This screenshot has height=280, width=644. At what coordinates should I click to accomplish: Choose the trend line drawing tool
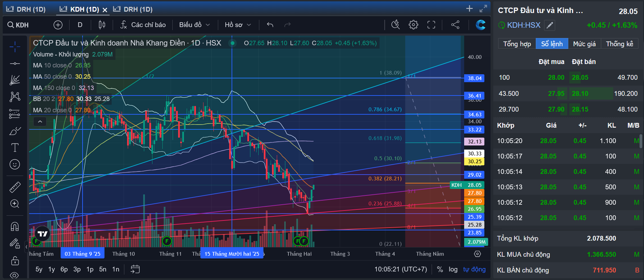pyautogui.click(x=15, y=64)
